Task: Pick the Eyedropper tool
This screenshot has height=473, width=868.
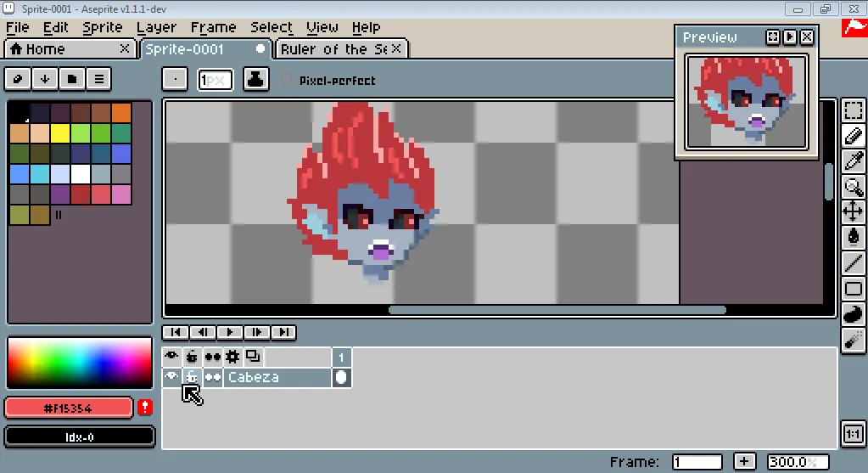Action: click(x=853, y=161)
